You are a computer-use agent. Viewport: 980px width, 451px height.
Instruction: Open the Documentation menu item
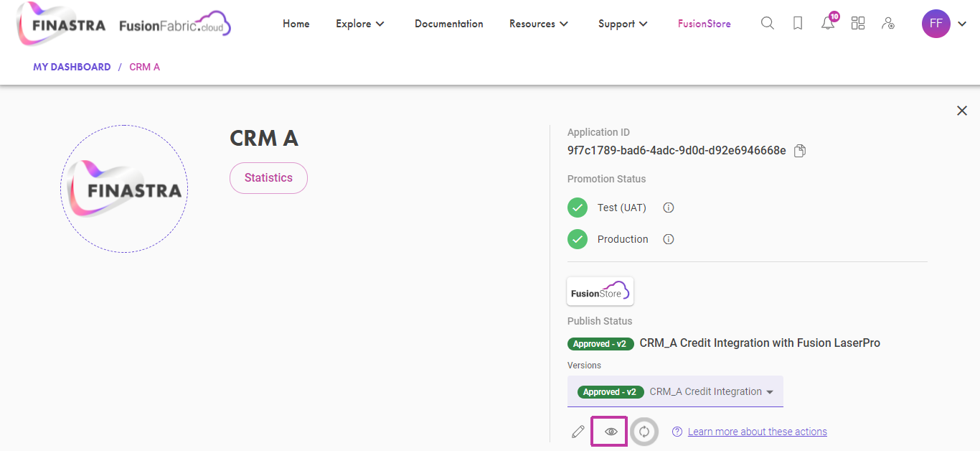(449, 24)
